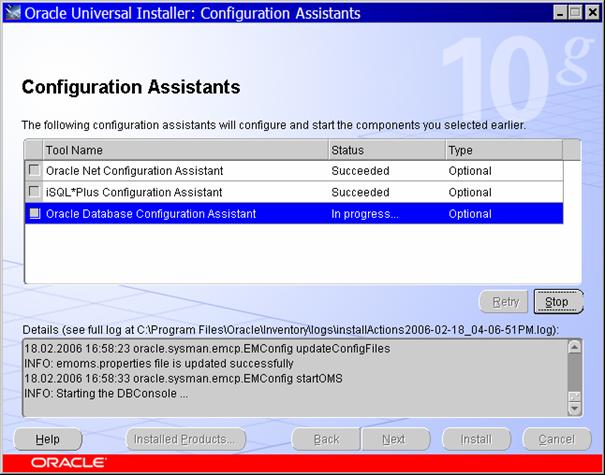Select the In progress Database Configuration row
Image resolution: width=605 pixels, height=475 pixels.
click(365, 214)
